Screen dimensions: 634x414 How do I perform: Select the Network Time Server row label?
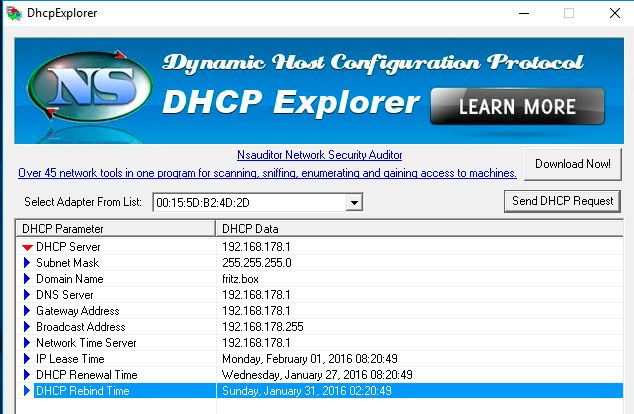(86, 343)
